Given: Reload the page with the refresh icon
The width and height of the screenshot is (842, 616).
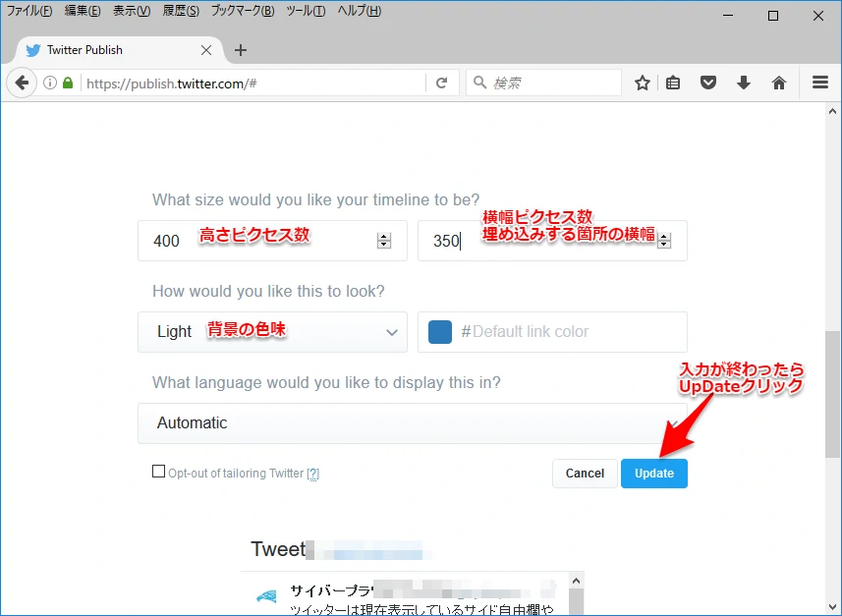Looking at the screenshot, I should coord(441,83).
